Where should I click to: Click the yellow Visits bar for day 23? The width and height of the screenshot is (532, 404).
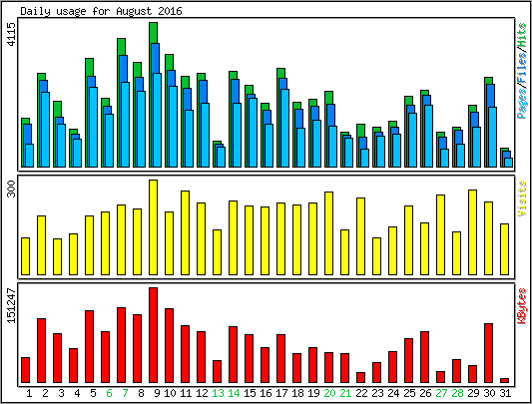click(376, 256)
